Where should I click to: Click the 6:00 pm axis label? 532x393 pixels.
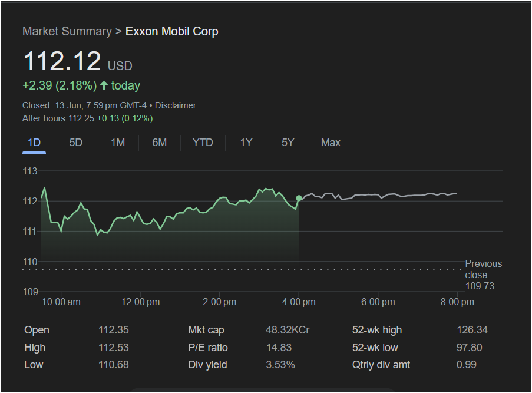point(378,302)
